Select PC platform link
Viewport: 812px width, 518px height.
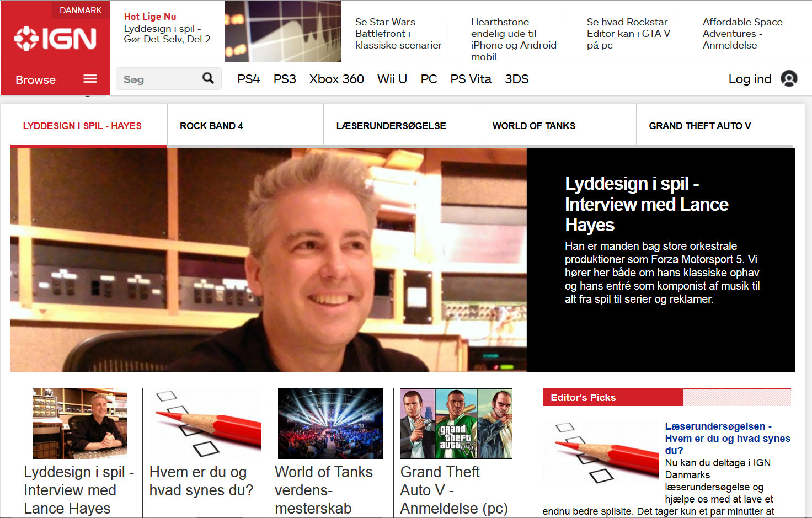(429, 79)
